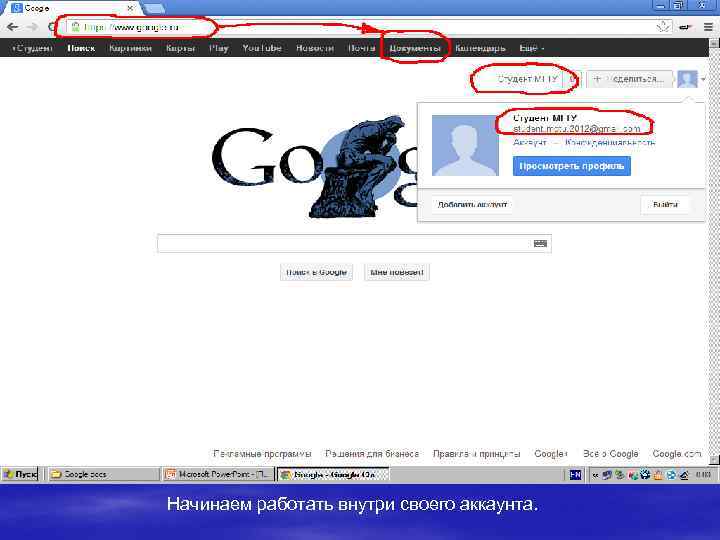Screen dimensions: 720x540
Task: Click the Студент МГУ name button
Action: tap(528, 79)
